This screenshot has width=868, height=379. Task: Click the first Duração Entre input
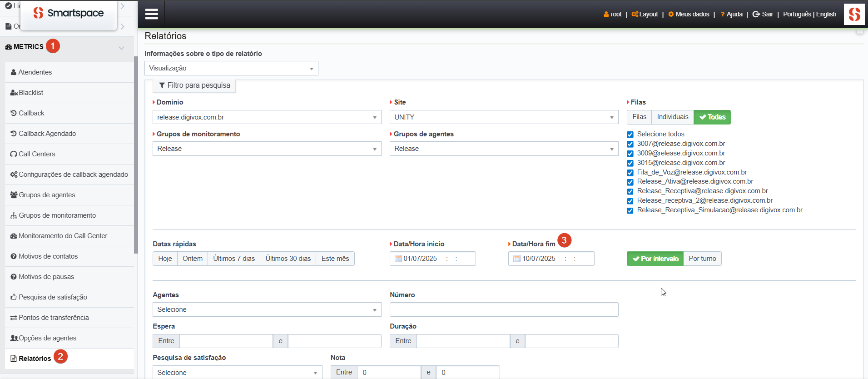coord(463,341)
